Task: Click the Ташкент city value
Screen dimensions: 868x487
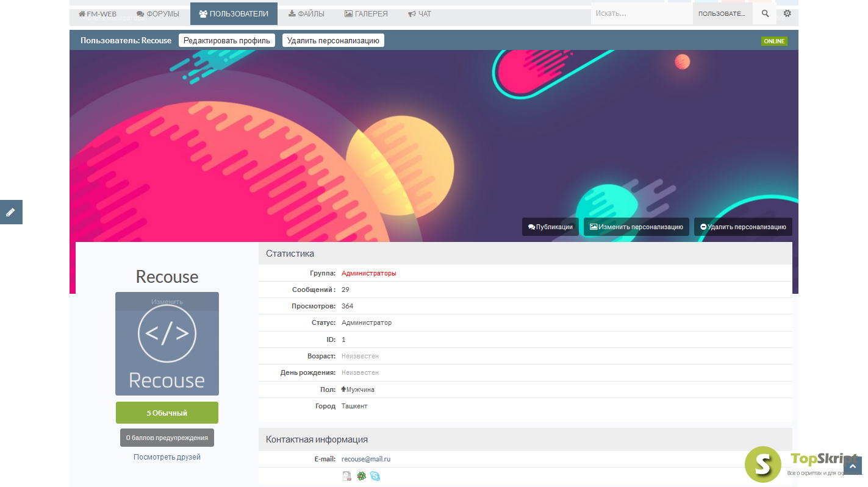Action: pos(354,406)
